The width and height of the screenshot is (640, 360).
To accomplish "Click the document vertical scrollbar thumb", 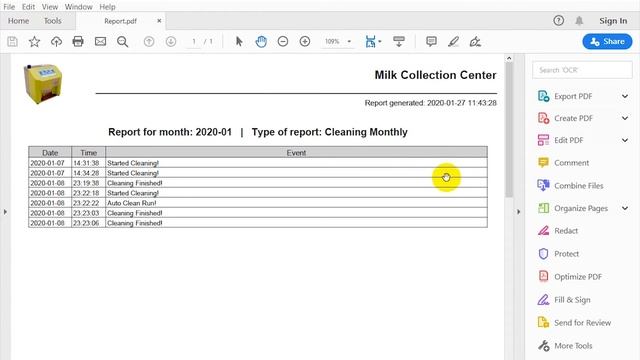I will [x=509, y=131].
